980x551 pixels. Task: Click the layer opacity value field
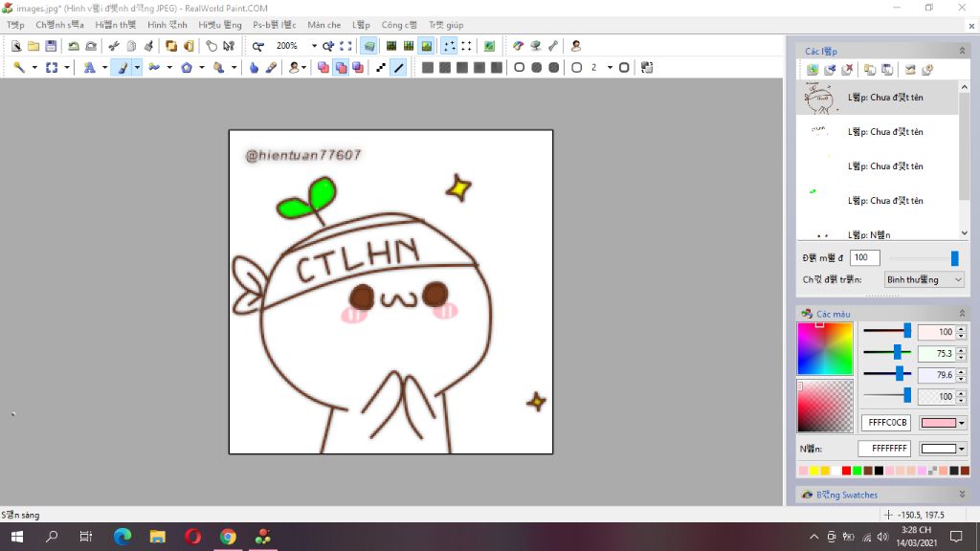[865, 258]
